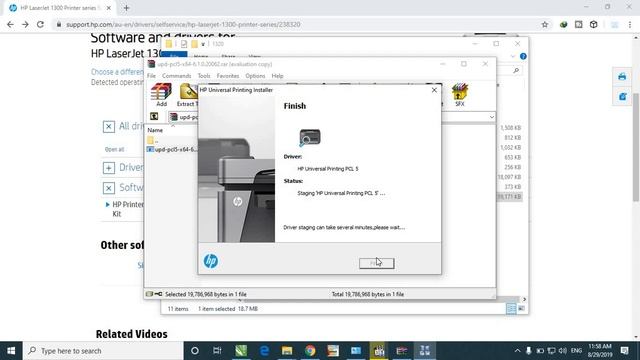
Task: Go forward in Chrome
Action: pos(25,24)
